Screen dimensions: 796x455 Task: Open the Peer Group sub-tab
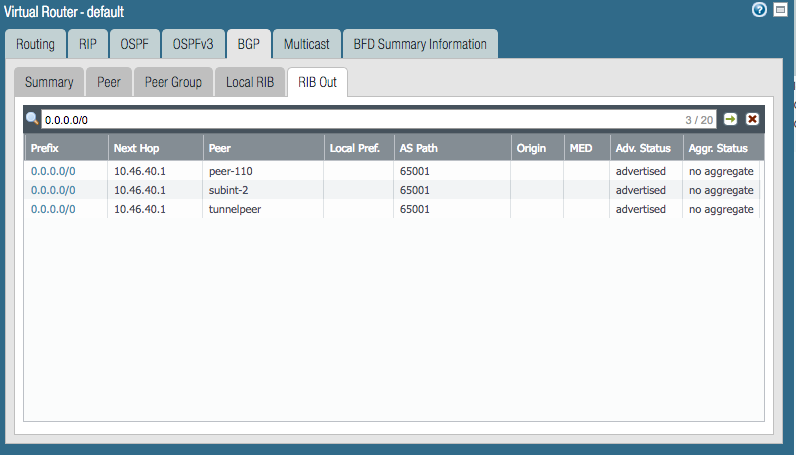click(x=173, y=82)
